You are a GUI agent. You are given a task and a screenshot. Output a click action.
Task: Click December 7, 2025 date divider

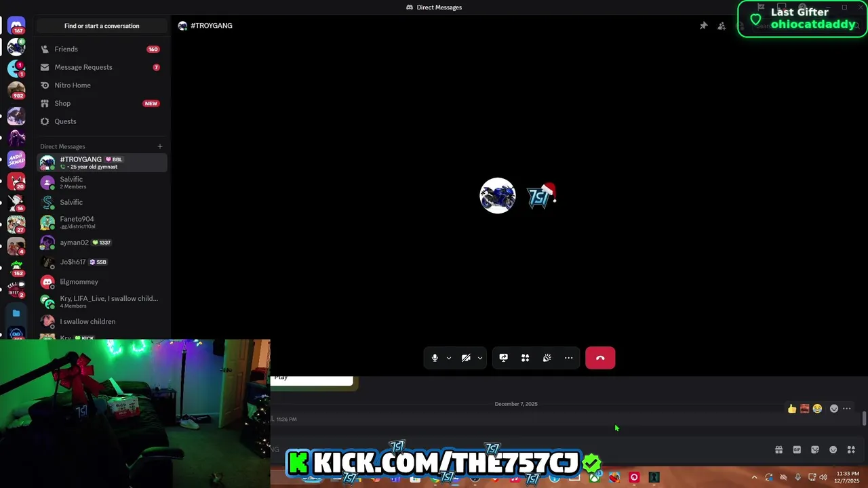516,404
